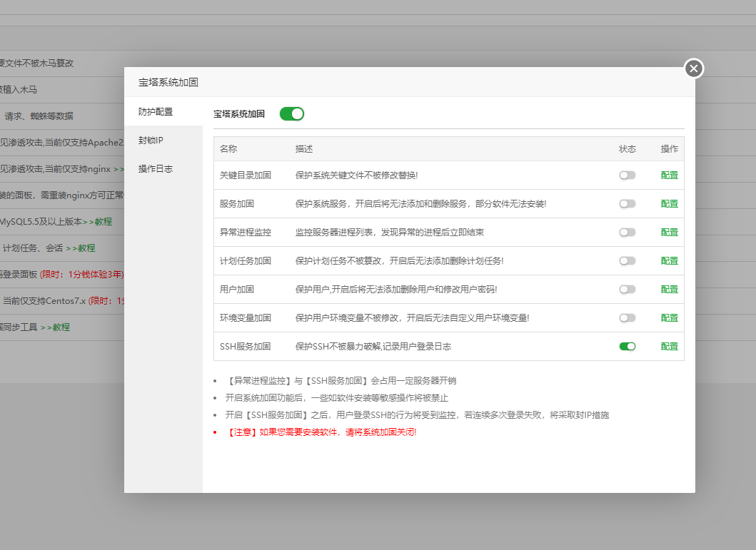Open 配置 for 关键目录加固
This screenshot has height=550, width=756.
coord(669,175)
